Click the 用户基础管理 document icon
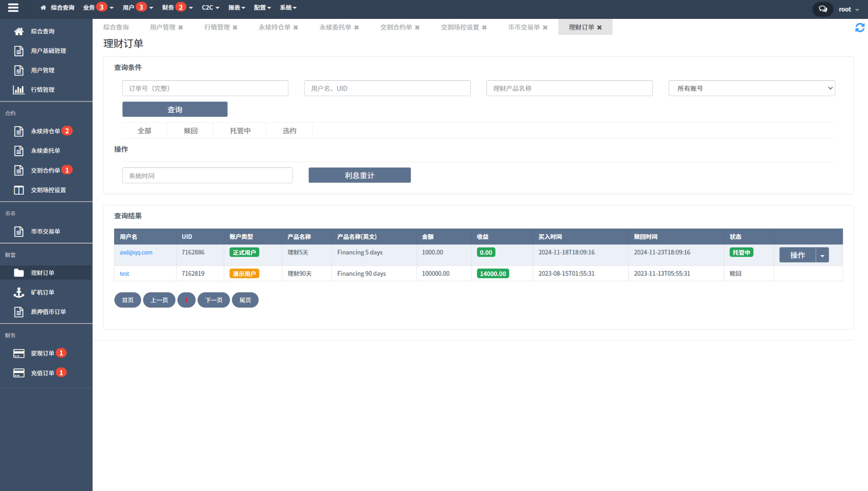Viewport: 868px width, 491px height. pyautogui.click(x=19, y=51)
